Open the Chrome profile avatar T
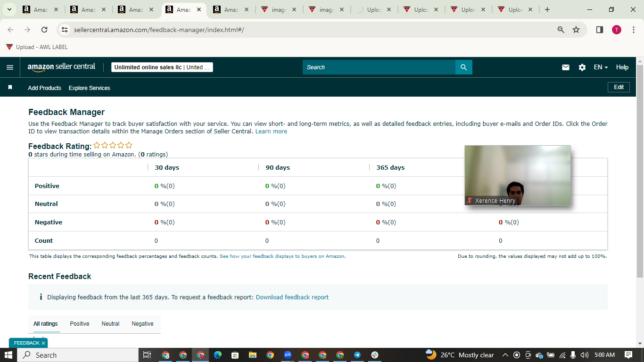This screenshot has height=362, width=644. click(x=617, y=30)
